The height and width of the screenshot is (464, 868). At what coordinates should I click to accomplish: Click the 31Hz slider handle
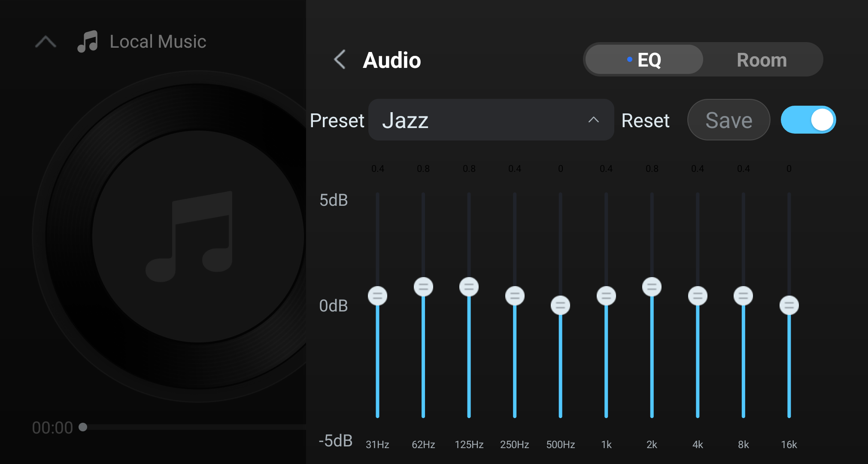[378, 296]
